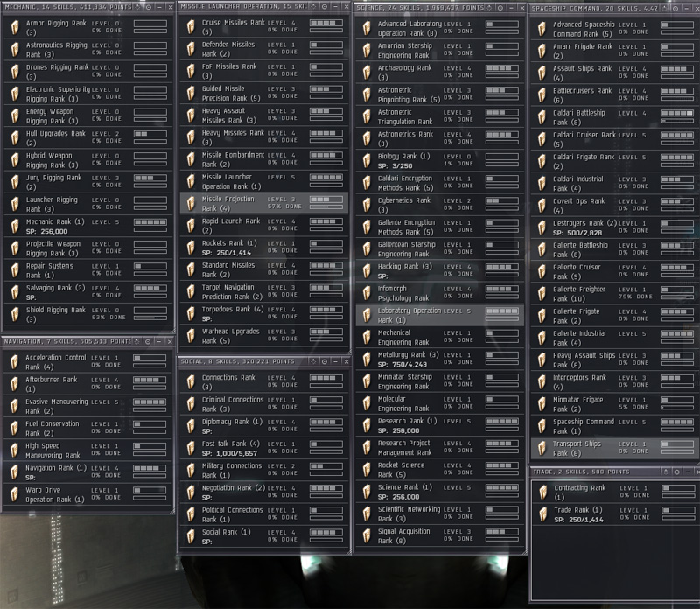Screen dimensions: 700x609
Task: Click the Contracting skill book icon
Action: 543,492
